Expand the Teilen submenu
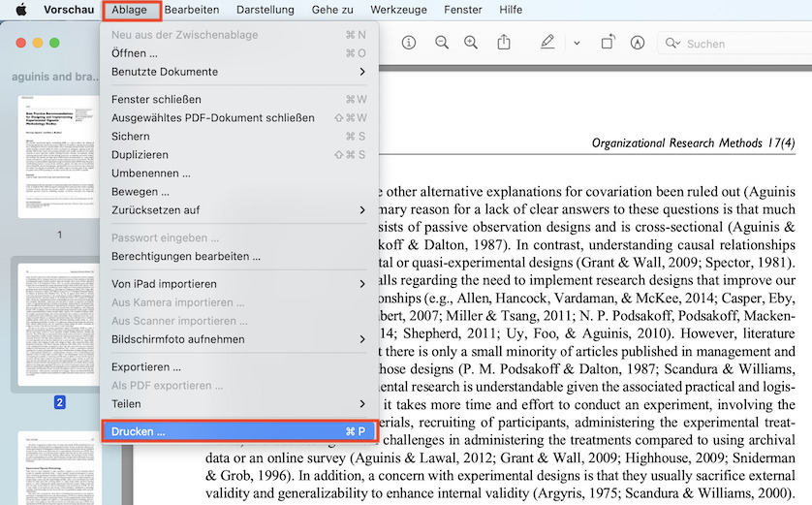The image size is (812, 505). pos(238,403)
